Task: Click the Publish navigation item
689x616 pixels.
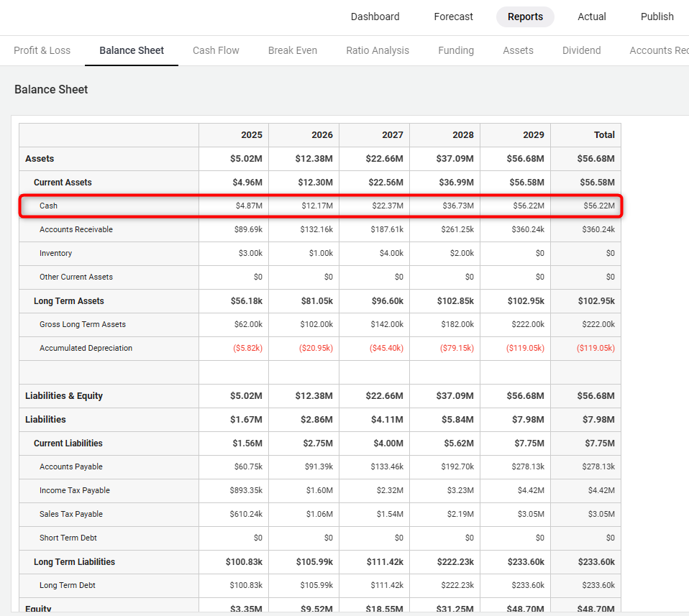Action: click(657, 17)
